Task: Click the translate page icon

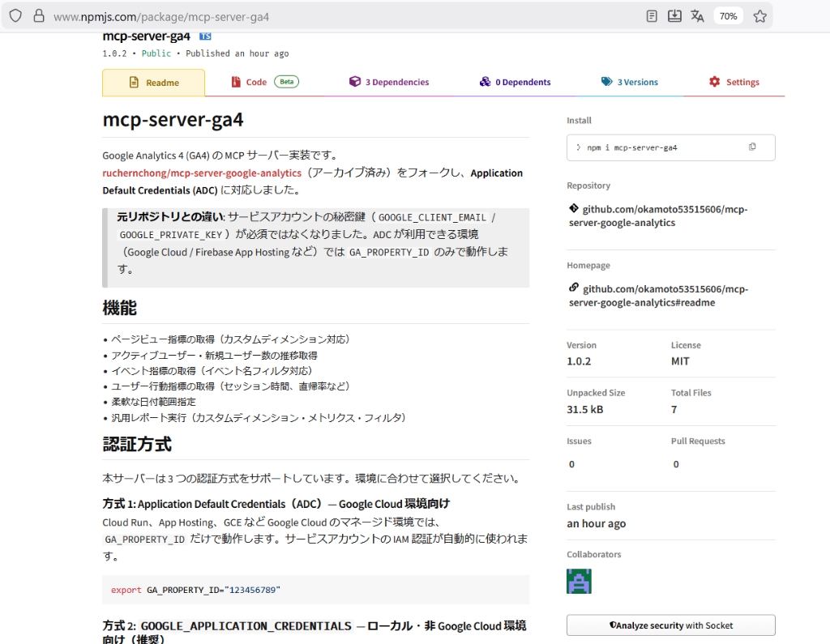Action: pyautogui.click(x=697, y=16)
